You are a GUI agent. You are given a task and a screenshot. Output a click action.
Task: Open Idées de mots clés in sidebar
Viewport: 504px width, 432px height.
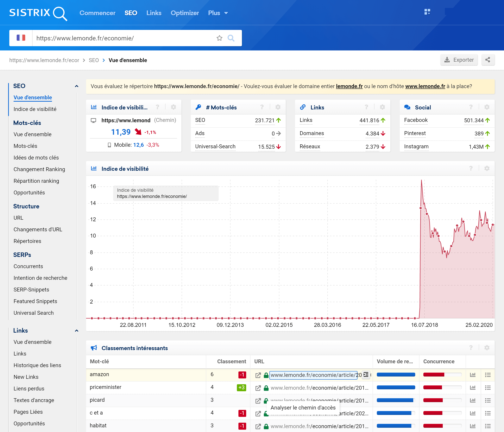click(36, 158)
